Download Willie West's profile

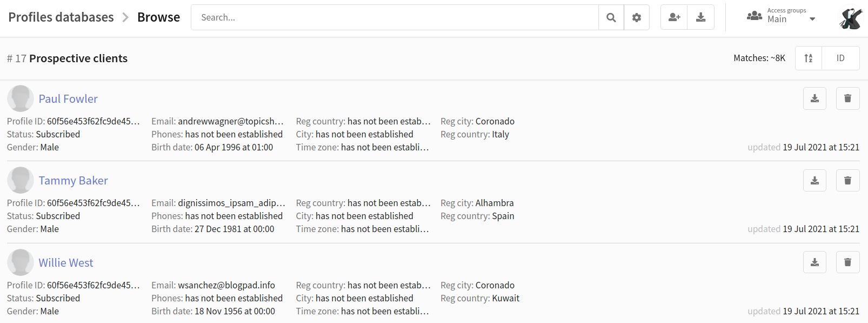pos(814,262)
